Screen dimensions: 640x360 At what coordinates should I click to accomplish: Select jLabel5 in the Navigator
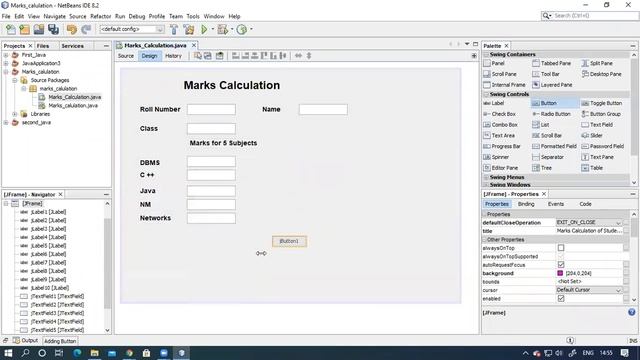click(48, 246)
